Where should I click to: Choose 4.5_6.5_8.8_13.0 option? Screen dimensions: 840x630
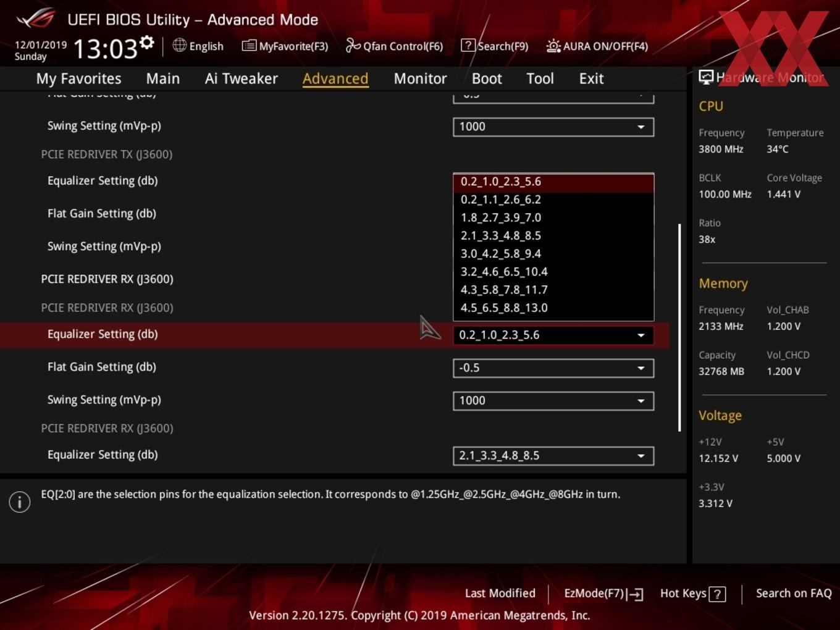[553, 308]
